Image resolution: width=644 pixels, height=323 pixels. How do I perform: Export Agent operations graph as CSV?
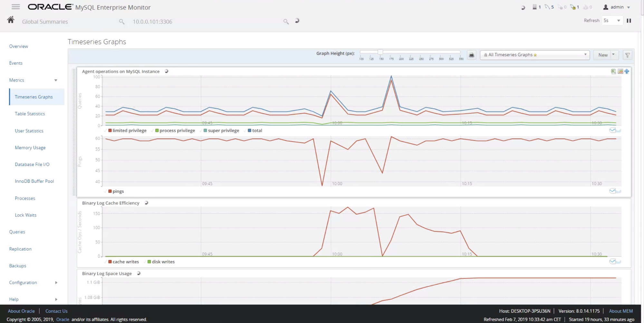click(613, 71)
